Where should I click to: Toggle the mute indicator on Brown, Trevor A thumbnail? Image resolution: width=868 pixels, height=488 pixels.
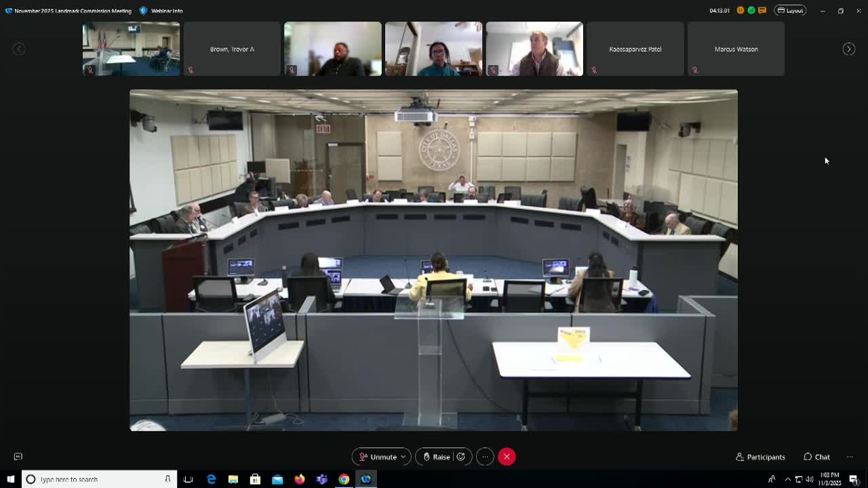[x=191, y=70]
